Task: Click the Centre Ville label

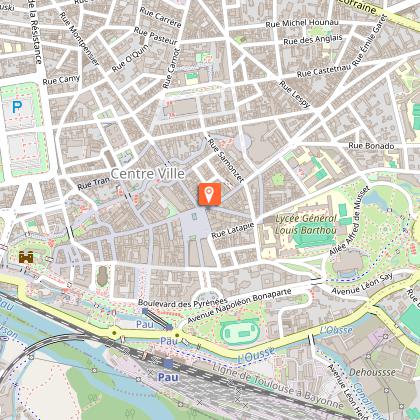Action: tap(148, 174)
